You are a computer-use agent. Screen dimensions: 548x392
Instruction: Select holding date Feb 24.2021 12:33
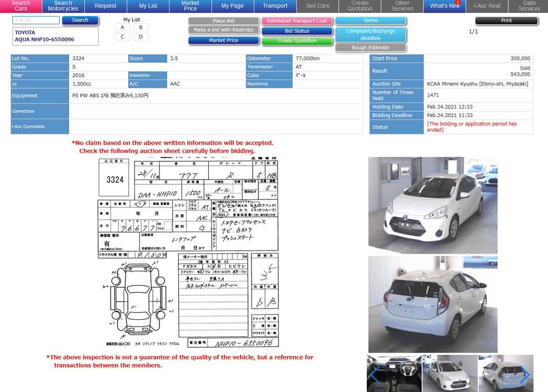450,107
